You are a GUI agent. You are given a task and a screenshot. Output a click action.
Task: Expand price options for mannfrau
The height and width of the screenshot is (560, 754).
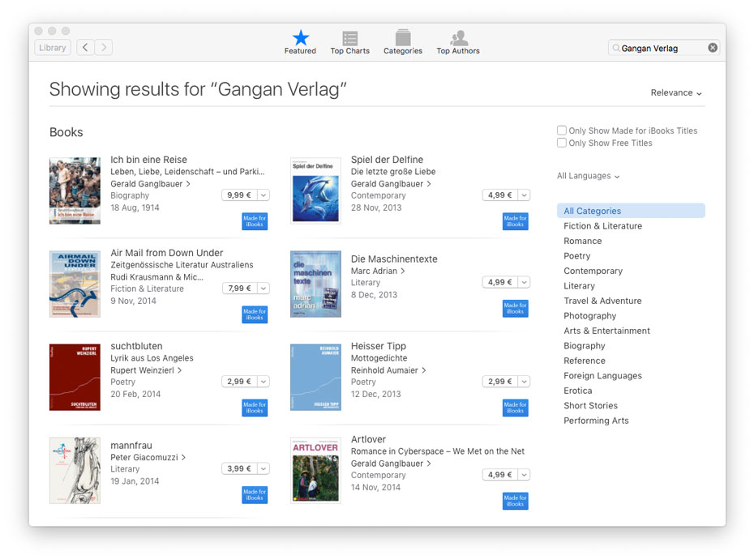263,468
